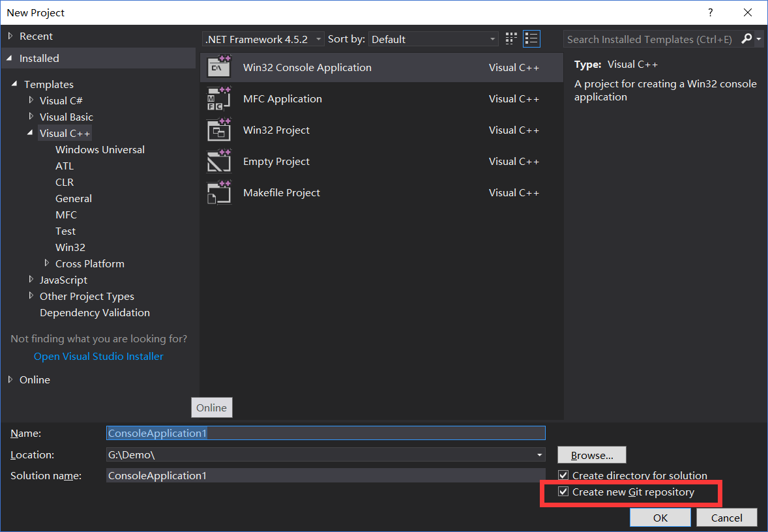
Task: Open the Sort by dropdown
Action: coord(434,39)
